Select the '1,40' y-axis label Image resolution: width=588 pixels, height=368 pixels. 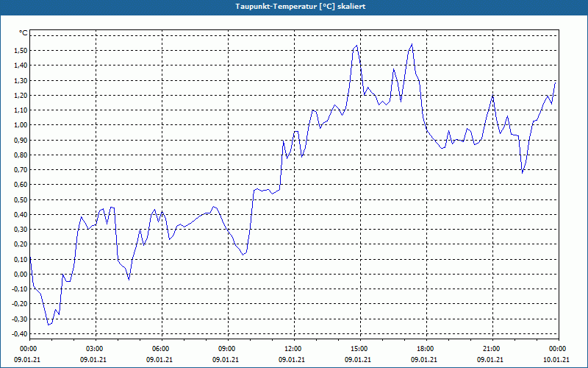click(21, 66)
